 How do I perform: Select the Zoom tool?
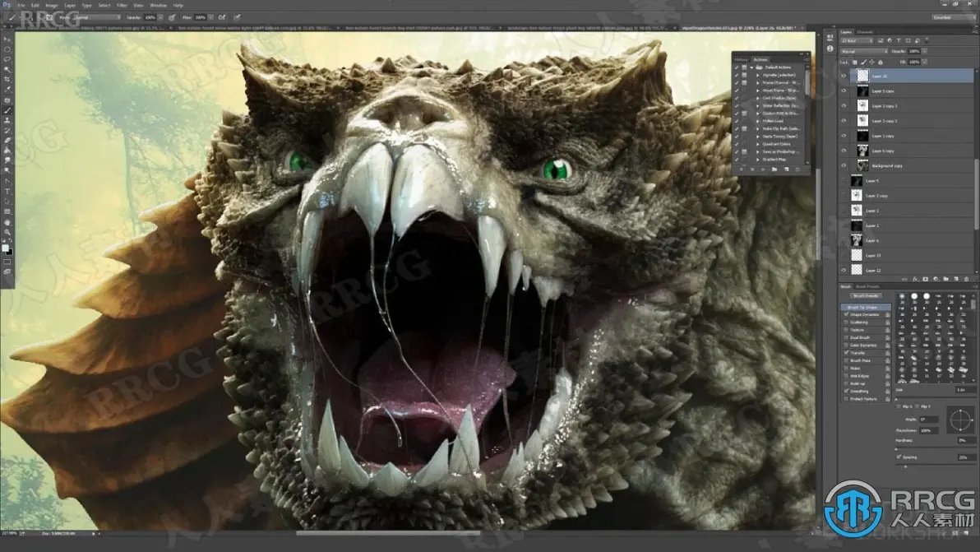point(7,231)
